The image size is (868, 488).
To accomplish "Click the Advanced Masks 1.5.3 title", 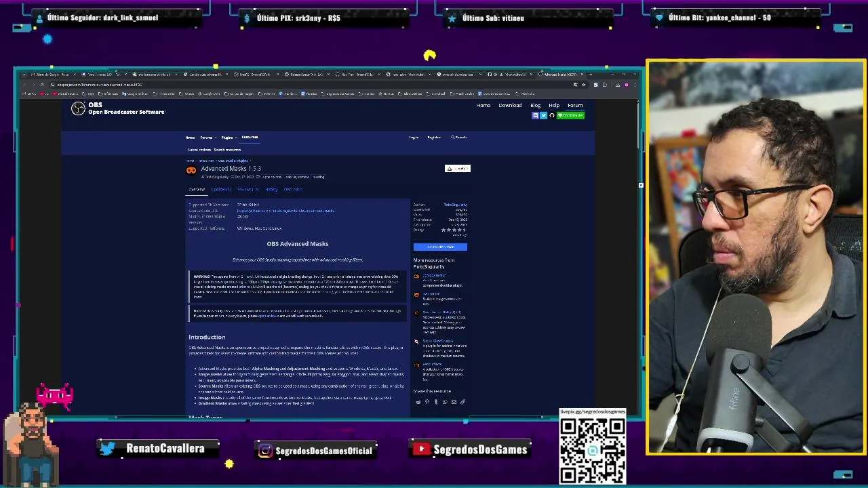I will pyautogui.click(x=231, y=169).
